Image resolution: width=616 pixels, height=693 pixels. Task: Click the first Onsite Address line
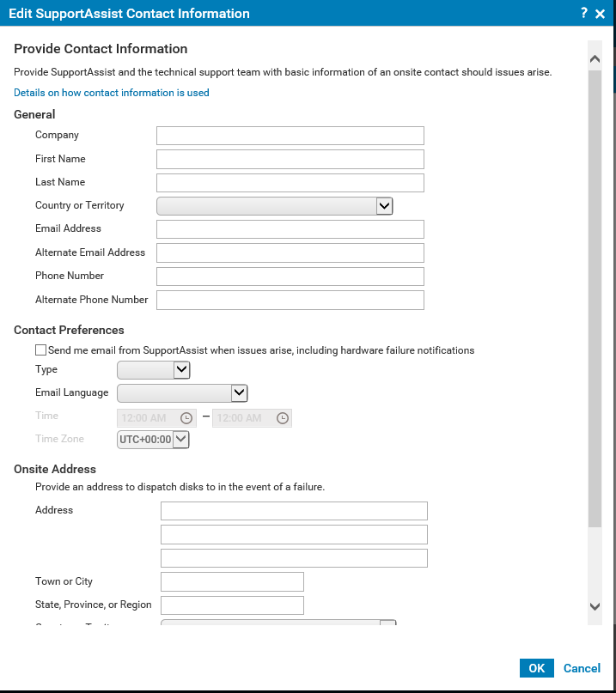(294, 510)
